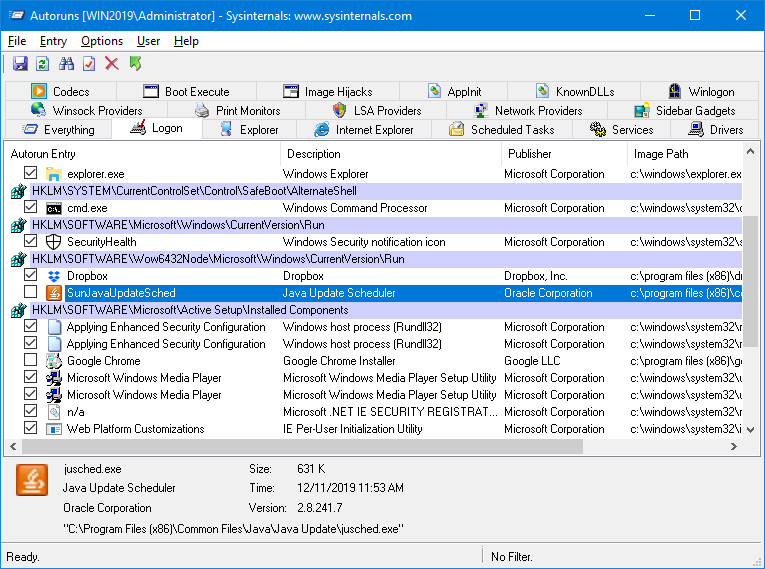
Task: Open the Drivers tab
Action: coord(715,130)
